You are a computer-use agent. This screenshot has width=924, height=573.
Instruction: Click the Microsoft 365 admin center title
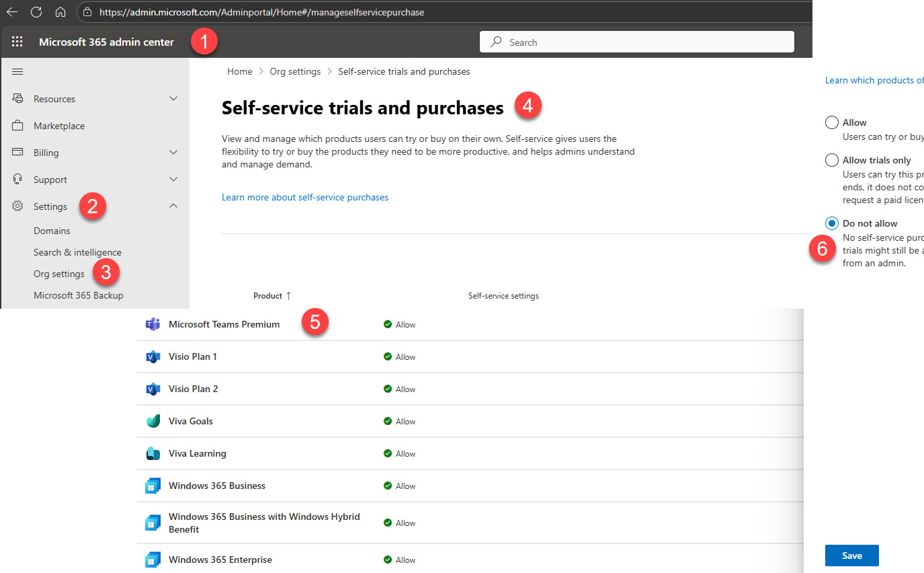pos(106,42)
